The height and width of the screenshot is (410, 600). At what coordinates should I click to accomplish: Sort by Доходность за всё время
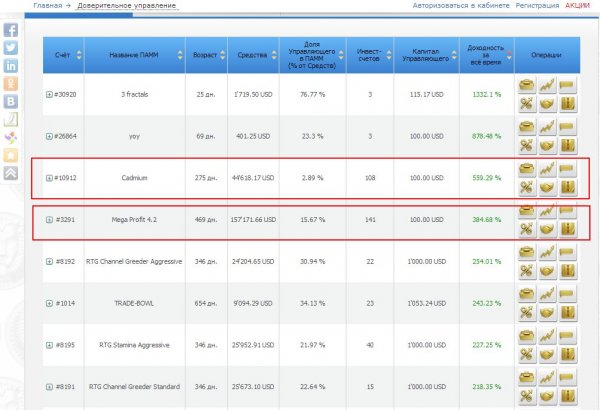(509, 55)
